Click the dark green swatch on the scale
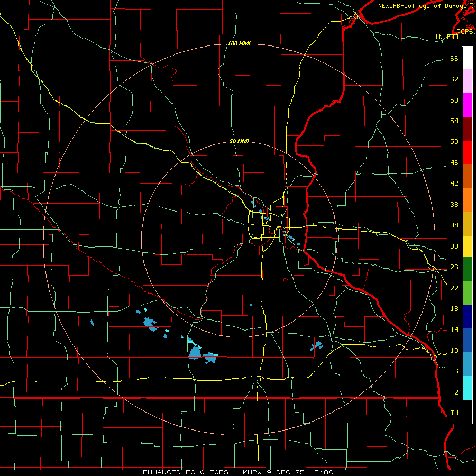Viewport: 476px width, 476px height. tap(467, 269)
